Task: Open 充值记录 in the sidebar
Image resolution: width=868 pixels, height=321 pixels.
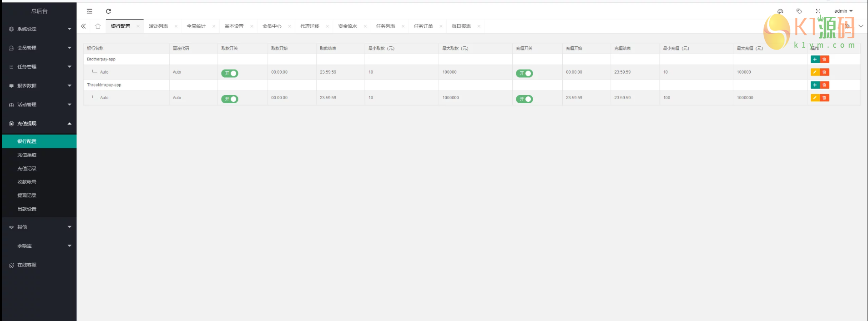Action: click(x=40, y=169)
